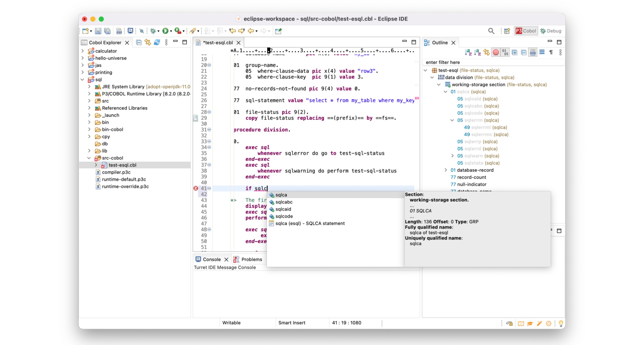Choose sqlcode from the completion list
The width and height of the screenshot is (644, 345).
[x=335, y=216]
